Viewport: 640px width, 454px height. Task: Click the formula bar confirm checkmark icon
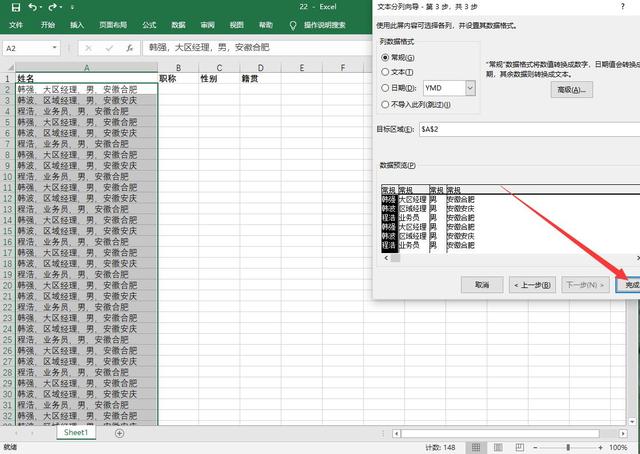pyautogui.click(x=109, y=48)
